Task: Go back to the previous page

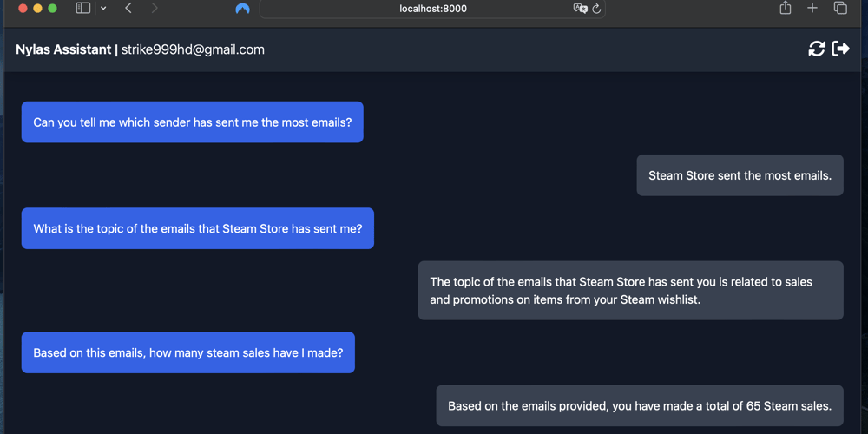Action: (x=128, y=9)
